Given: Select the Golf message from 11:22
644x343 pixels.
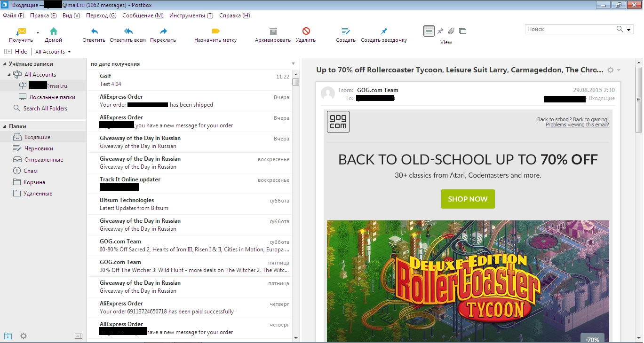Looking at the screenshot, I should point(190,80).
